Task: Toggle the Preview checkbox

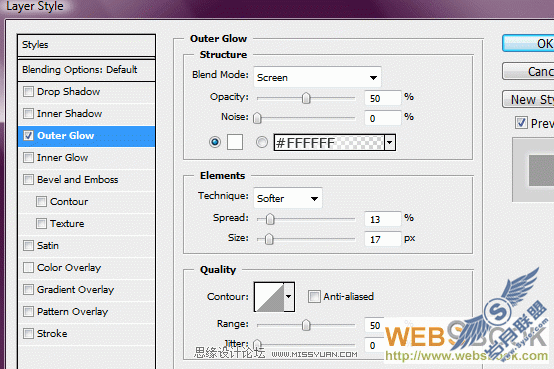Action: pyautogui.click(x=521, y=123)
